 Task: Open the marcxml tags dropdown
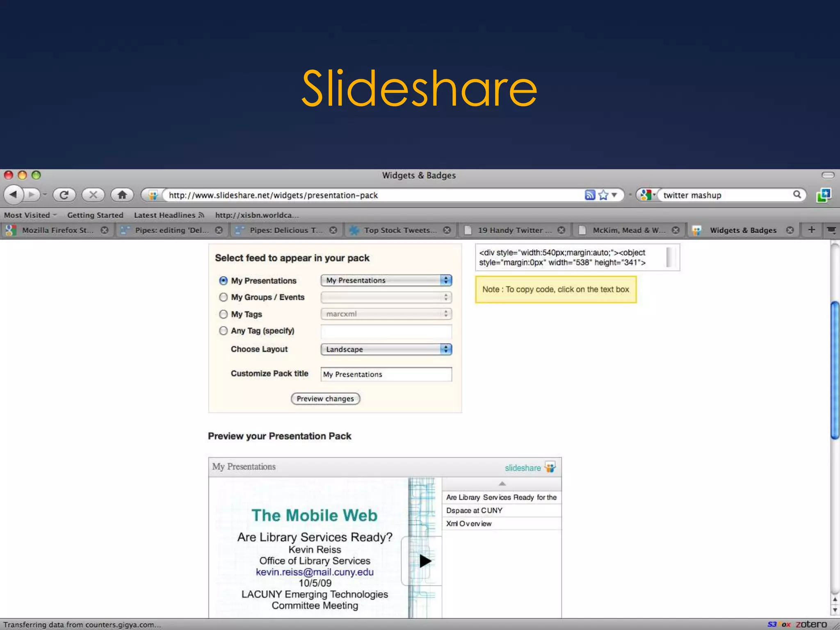point(386,314)
